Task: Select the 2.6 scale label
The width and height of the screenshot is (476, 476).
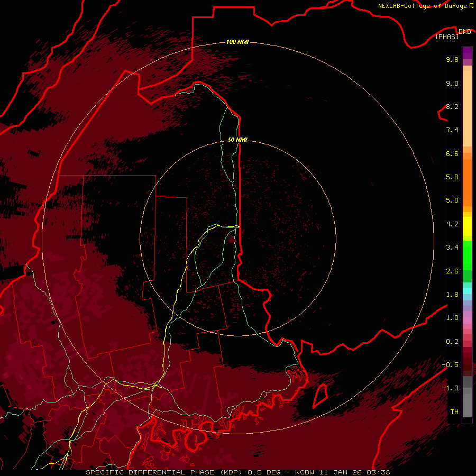Action: tap(452, 271)
